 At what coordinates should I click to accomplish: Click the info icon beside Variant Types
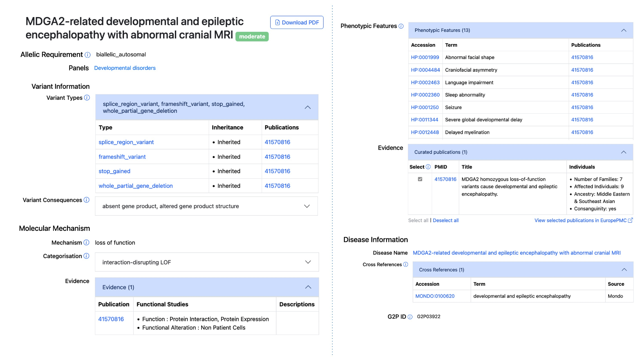click(x=87, y=97)
